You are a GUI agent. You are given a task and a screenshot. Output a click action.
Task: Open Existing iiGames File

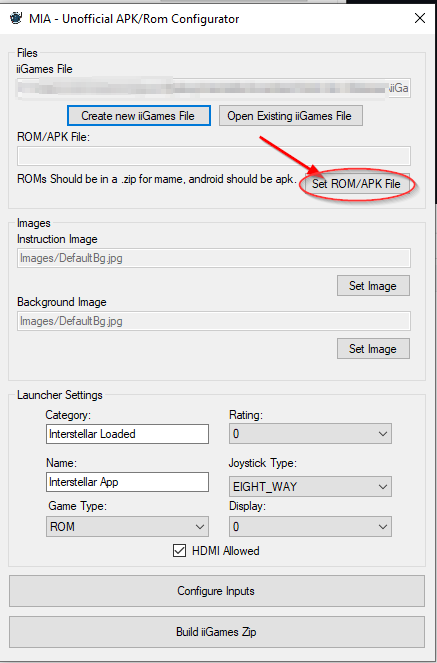(x=290, y=116)
